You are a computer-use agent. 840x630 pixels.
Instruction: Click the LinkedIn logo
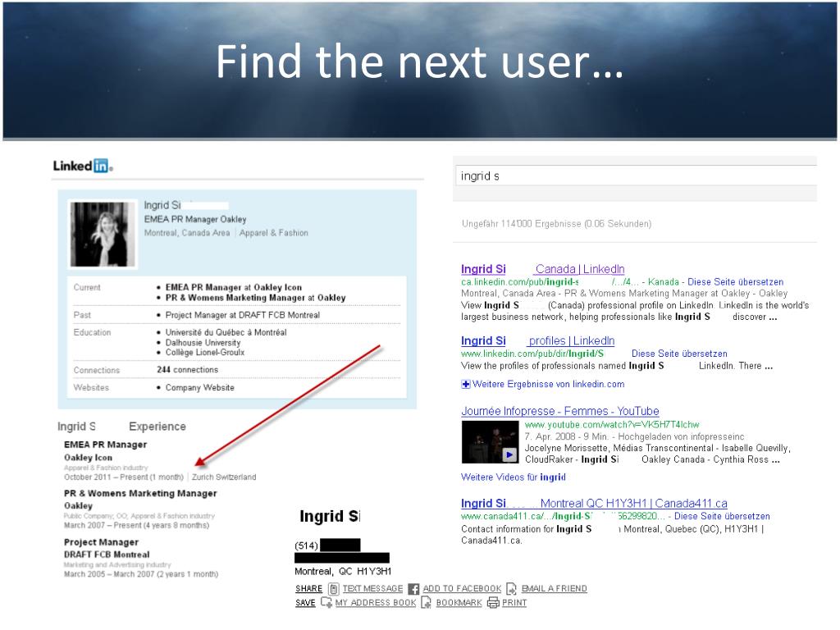(x=83, y=166)
